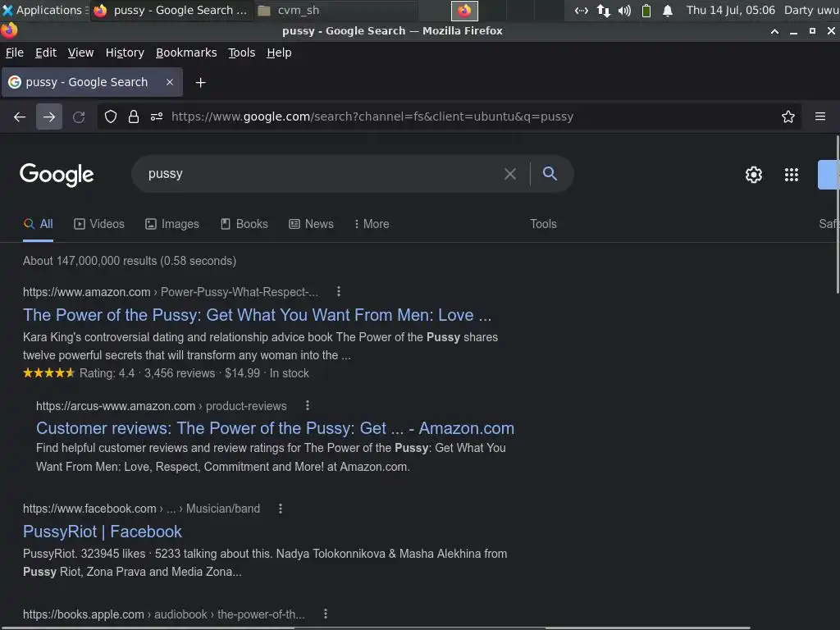Select the All results tab
The width and height of the screenshot is (840, 630).
(38, 224)
